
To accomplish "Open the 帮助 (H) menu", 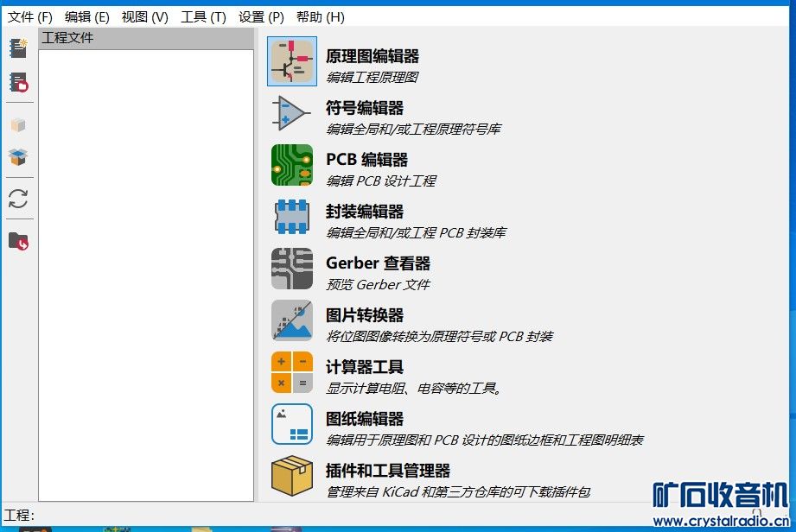I will tap(321, 17).
